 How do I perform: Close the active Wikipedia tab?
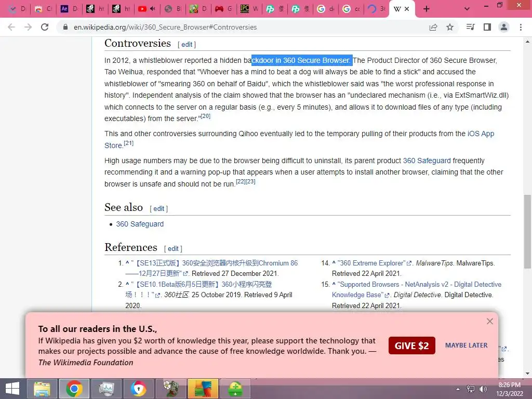click(407, 9)
